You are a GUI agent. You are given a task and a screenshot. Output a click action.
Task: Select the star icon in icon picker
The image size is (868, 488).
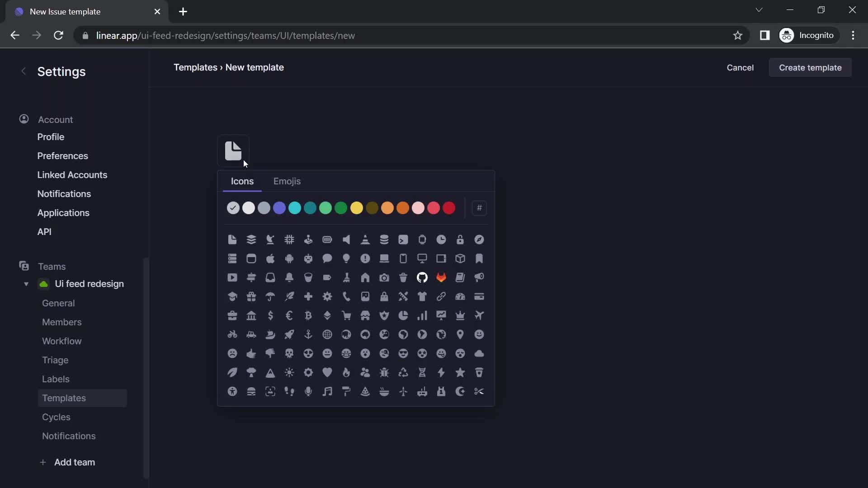click(x=460, y=372)
